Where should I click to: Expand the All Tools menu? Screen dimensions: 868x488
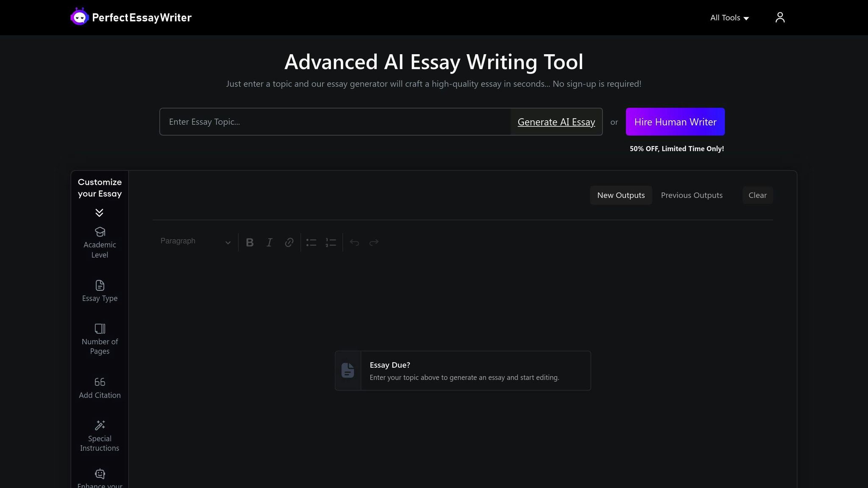click(x=729, y=17)
